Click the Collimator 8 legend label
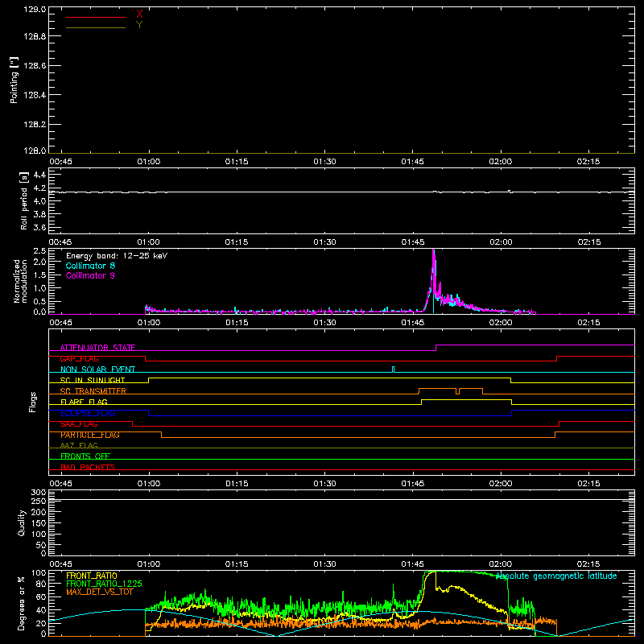The image size is (644, 644). point(90,266)
